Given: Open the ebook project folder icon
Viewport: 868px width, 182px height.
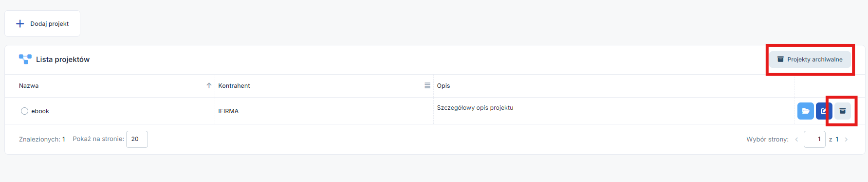Looking at the screenshot, I should point(806,111).
